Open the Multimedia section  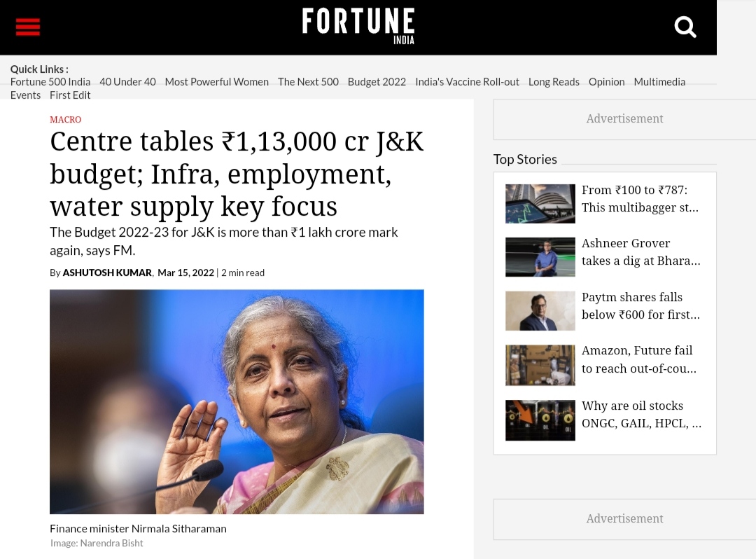[x=659, y=81]
